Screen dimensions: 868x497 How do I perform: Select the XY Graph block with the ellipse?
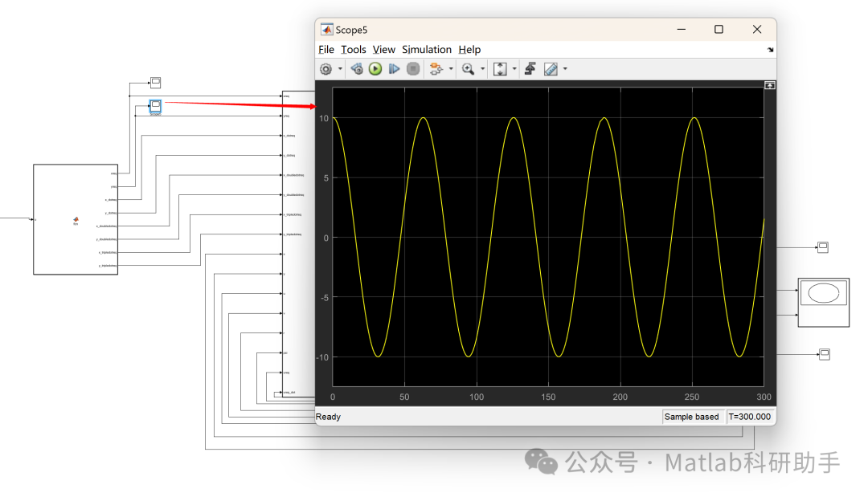click(824, 303)
